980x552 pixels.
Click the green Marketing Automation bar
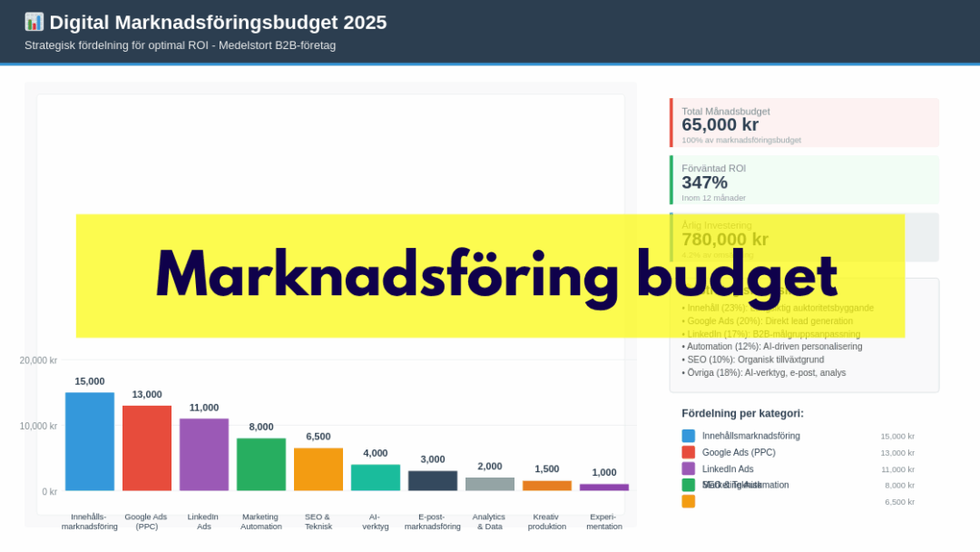(x=261, y=465)
